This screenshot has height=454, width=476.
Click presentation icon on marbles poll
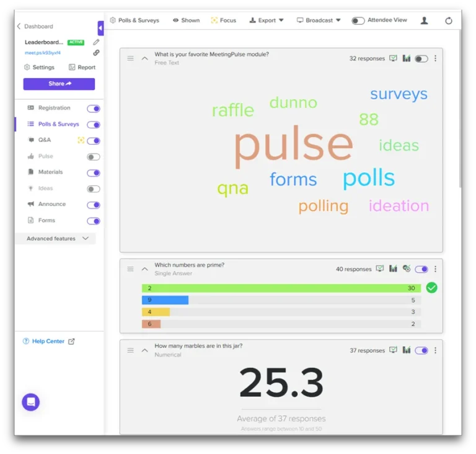pos(393,350)
